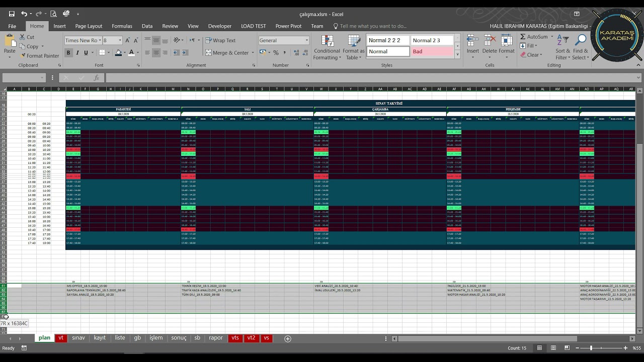Toggle Wrap Text
The height and width of the screenshot is (362, 644).
coord(220,40)
